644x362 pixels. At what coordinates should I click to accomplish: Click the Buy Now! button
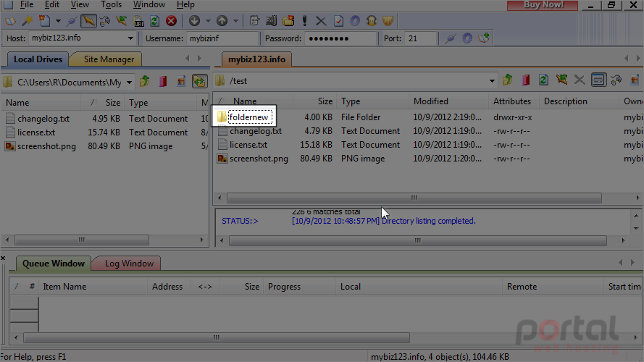coord(543,5)
